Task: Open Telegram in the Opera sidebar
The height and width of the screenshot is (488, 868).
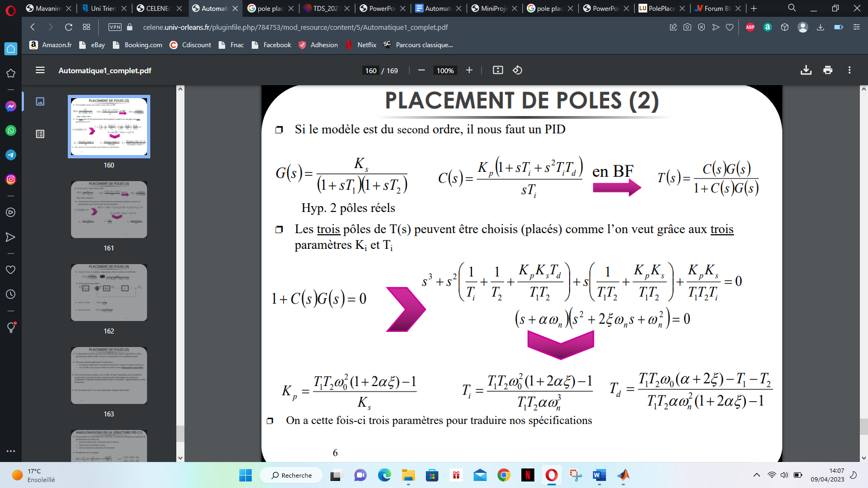Action: [x=11, y=155]
